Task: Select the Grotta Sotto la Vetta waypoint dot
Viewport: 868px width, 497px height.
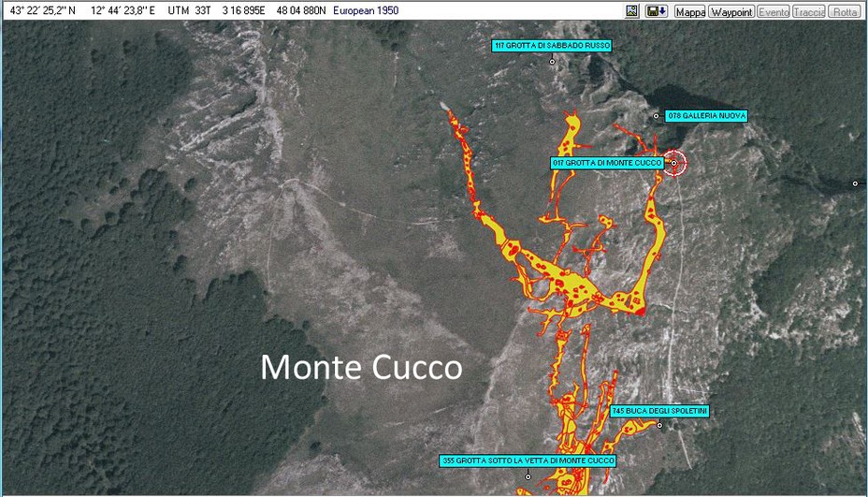Action: coord(528,477)
